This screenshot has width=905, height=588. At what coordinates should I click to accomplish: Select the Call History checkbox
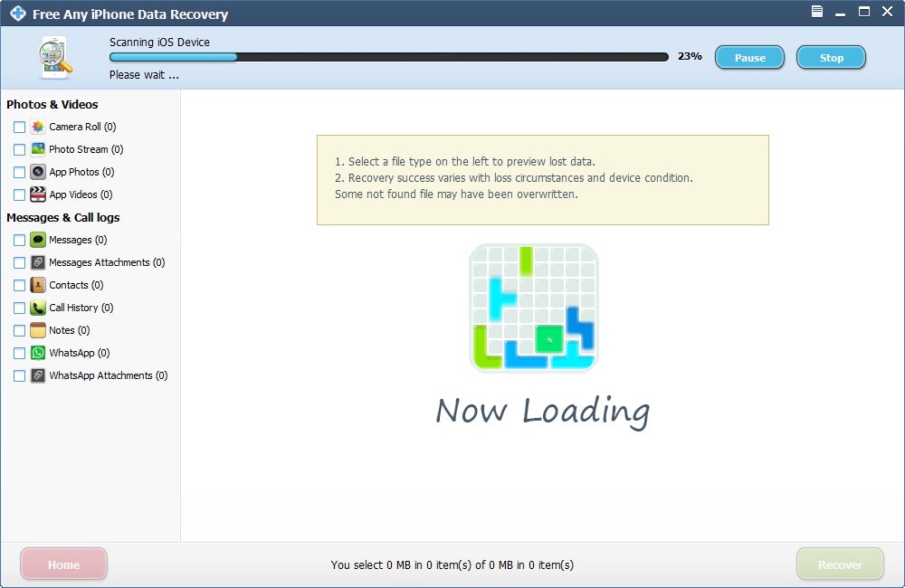pyautogui.click(x=20, y=308)
